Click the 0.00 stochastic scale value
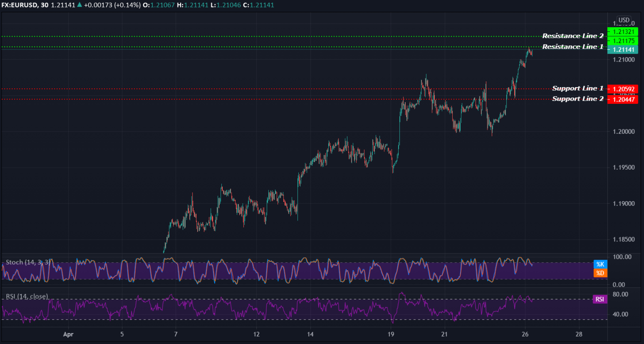The width and height of the screenshot is (644, 344). click(x=619, y=285)
